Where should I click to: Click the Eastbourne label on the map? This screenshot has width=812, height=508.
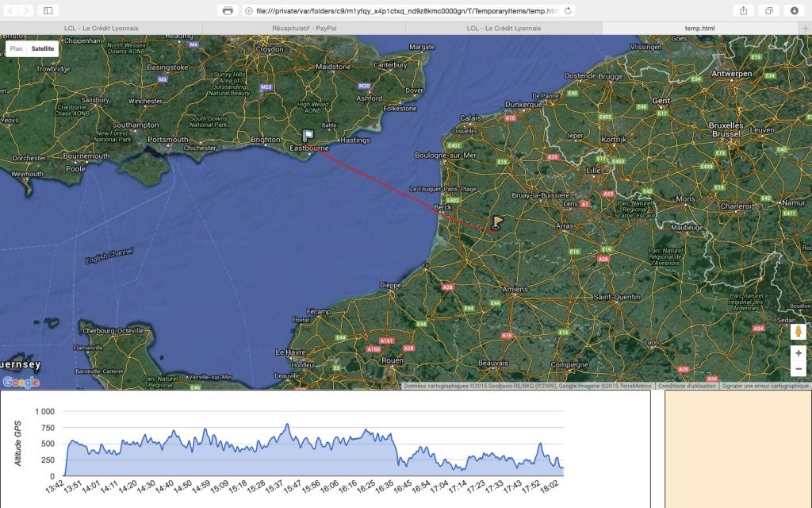coord(309,148)
